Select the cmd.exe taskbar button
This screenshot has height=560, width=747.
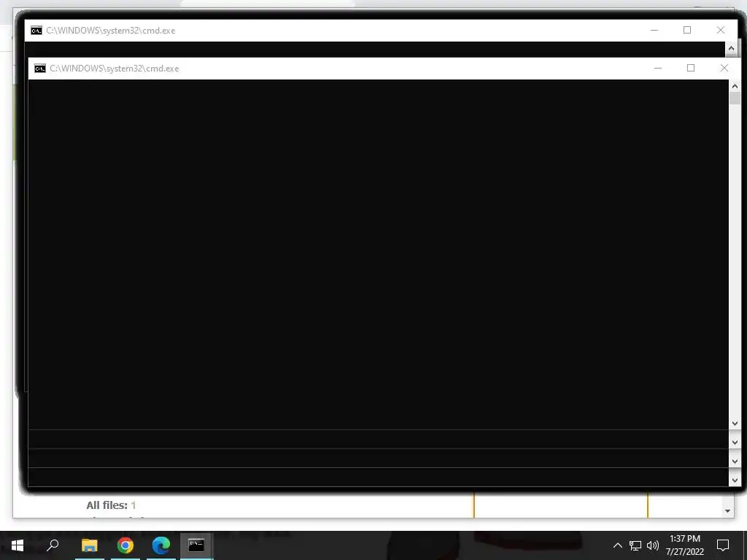(196, 545)
